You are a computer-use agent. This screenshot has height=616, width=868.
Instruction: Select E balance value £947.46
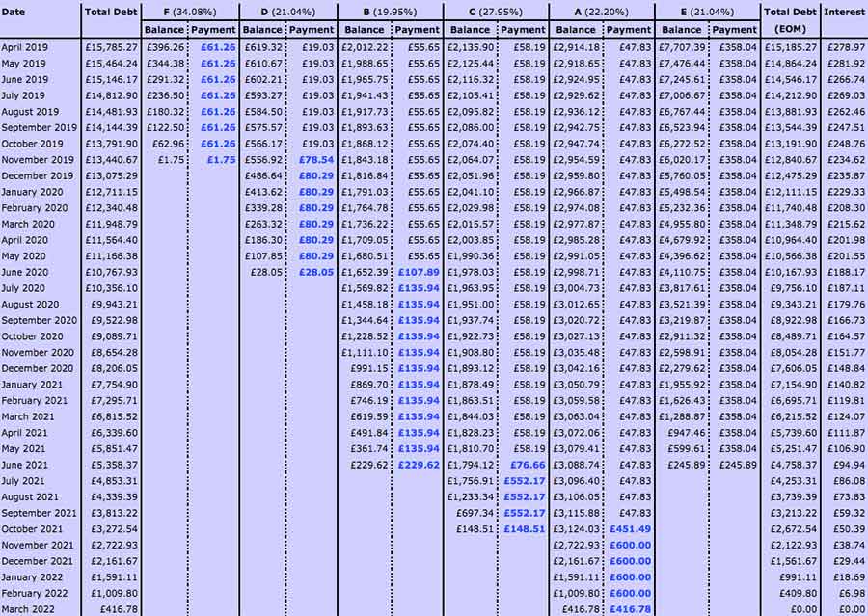coord(687,433)
